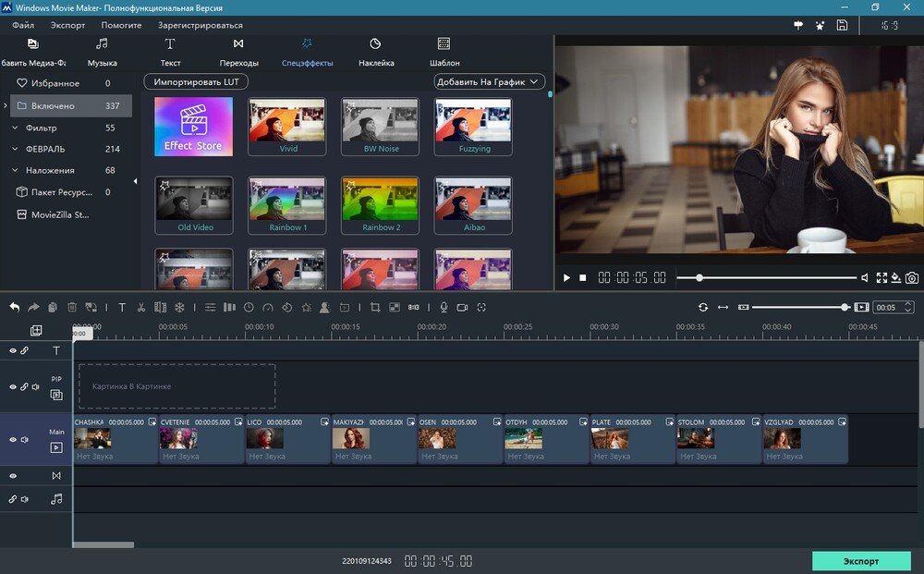Open the Экспорт menu in menu bar
Viewport: 924px width, 574px height.
click(67, 25)
